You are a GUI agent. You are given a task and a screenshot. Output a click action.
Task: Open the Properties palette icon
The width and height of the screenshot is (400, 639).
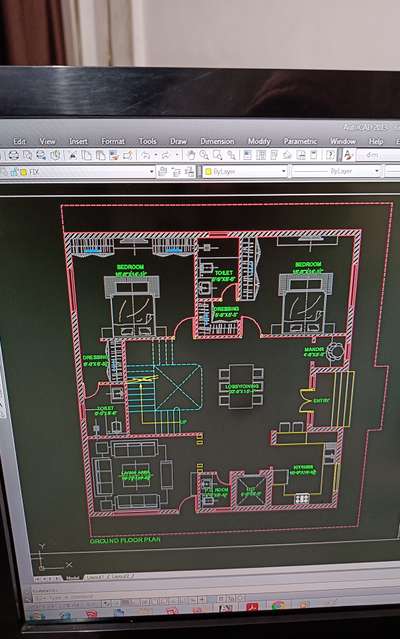coord(247,155)
